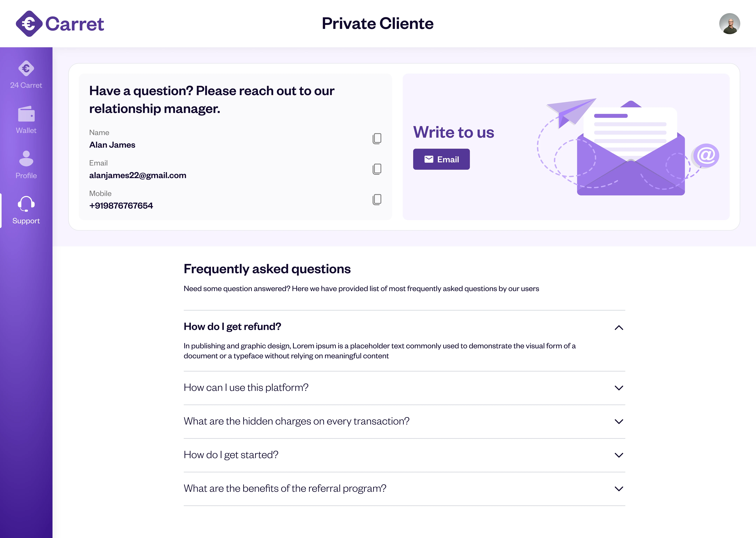This screenshot has height=538, width=756.
Task: Copy the relationship manager's name Alan James
Action: pos(377,139)
